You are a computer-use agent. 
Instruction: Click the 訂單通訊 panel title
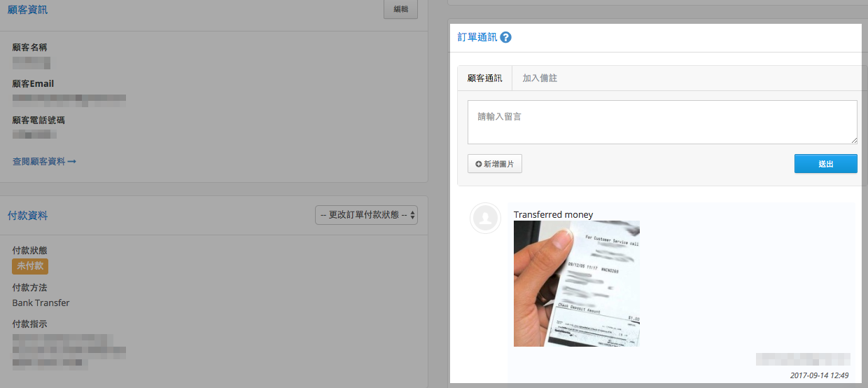477,37
